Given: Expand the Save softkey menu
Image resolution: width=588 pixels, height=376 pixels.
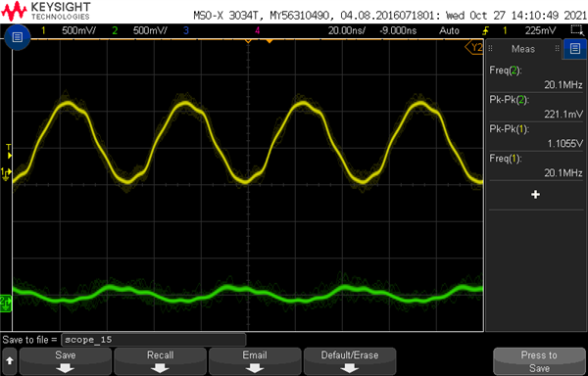Looking at the screenshot, I should 66,361.
